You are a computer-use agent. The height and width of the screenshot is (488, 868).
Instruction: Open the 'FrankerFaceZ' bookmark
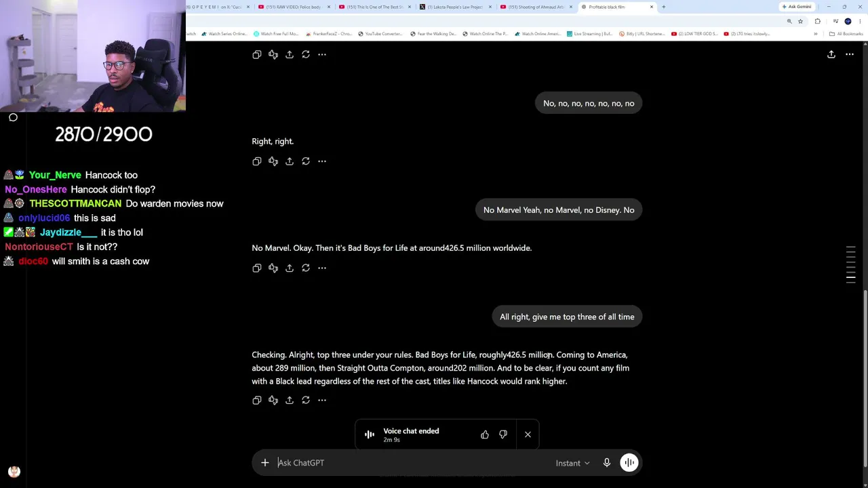coord(329,34)
